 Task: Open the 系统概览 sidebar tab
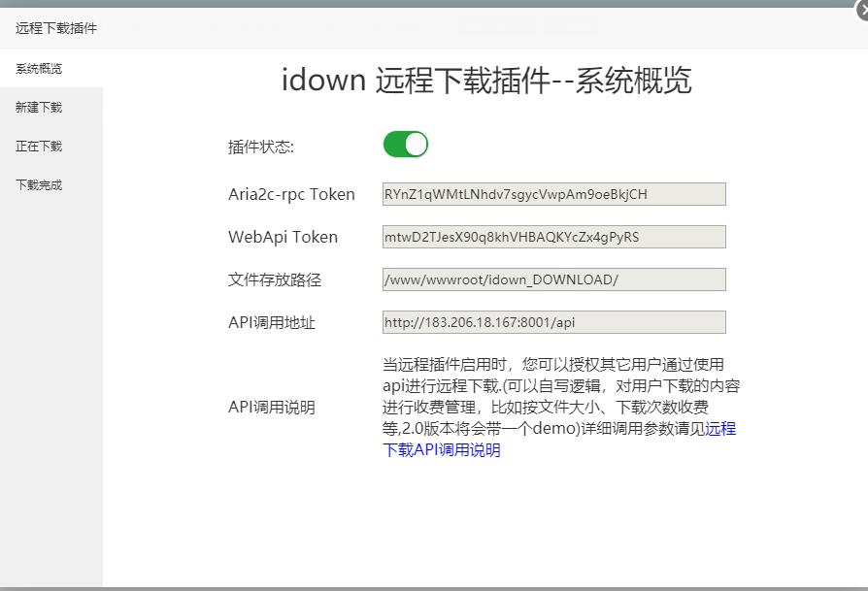tap(51, 69)
